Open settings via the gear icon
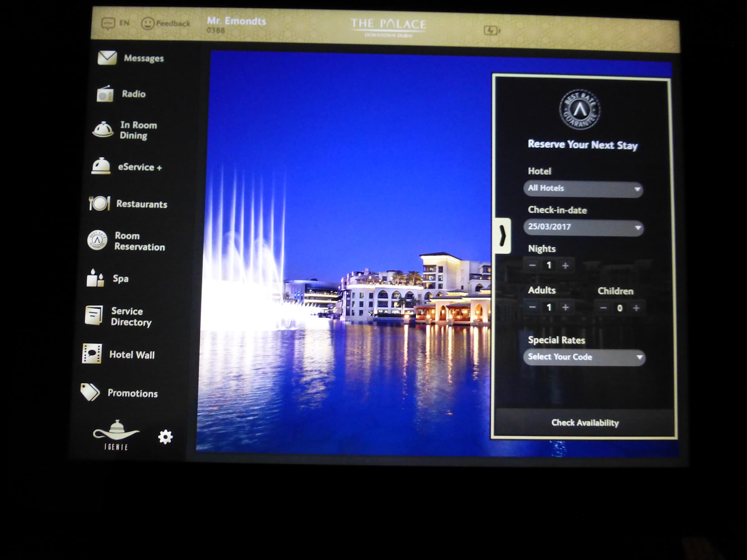This screenshot has height=560, width=747. 165,437
